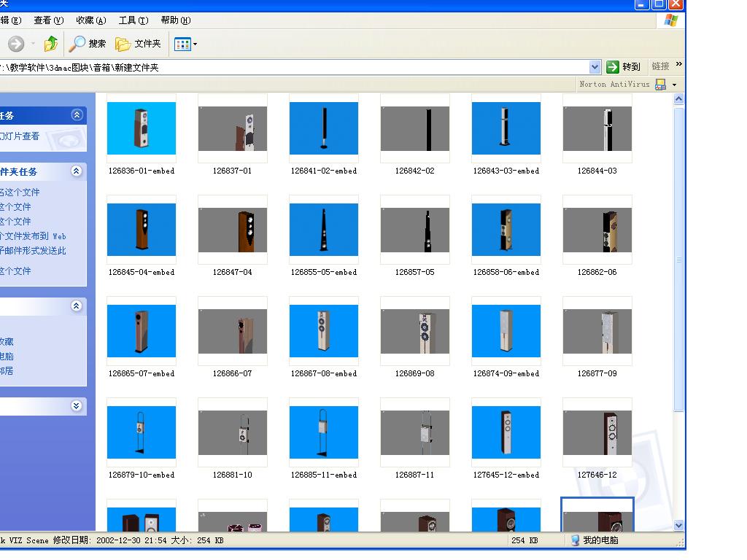747x560 pixels.
Task: Select thumbnail 126877-09
Action: click(x=597, y=331)
